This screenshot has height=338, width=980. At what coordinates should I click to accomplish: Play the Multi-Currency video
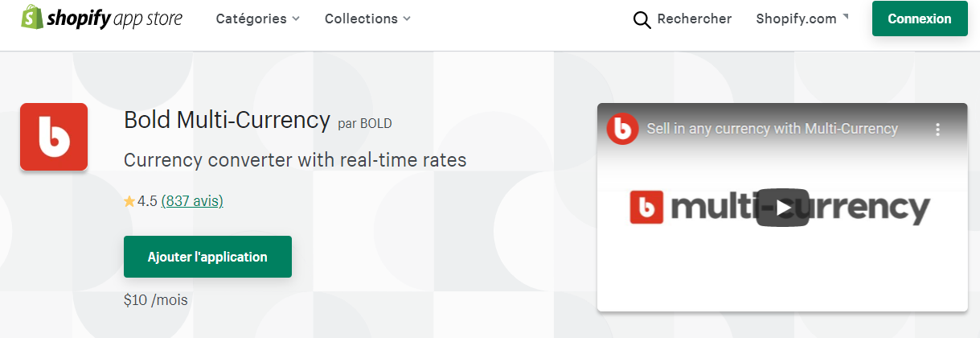coord(781,208)
